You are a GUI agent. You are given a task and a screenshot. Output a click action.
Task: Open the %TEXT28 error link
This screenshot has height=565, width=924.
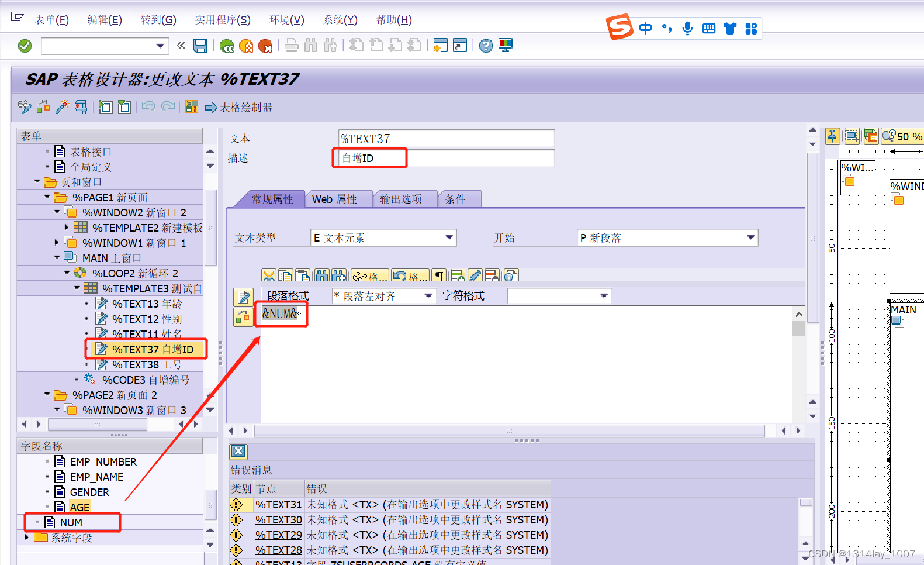coord(279,550)
